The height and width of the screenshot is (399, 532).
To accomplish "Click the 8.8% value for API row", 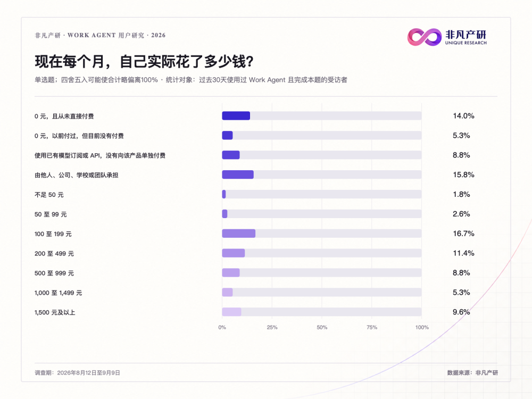I will pos(461,155).
